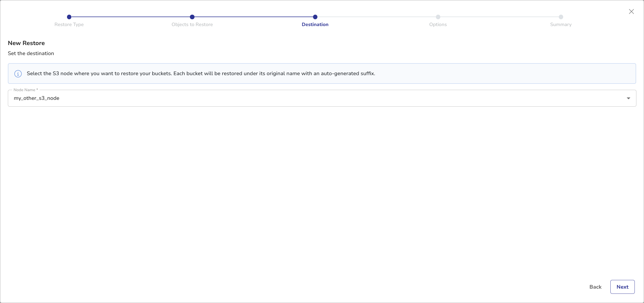Select the Destination step label
The height and width of the screenshot is (303, 644).
315,24
